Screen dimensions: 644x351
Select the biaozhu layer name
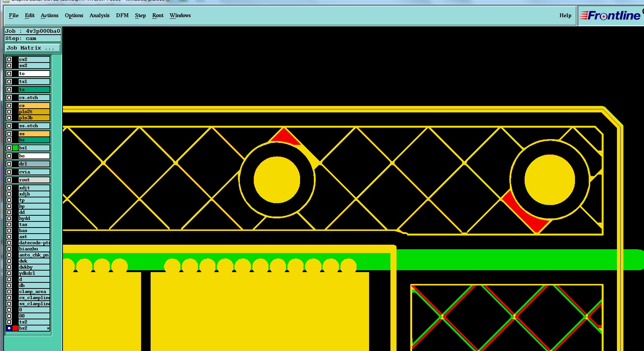click(34, 249)
